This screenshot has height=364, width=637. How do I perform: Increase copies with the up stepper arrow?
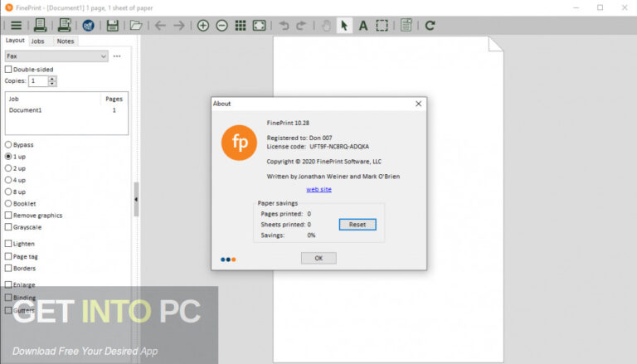pos(52,79)
